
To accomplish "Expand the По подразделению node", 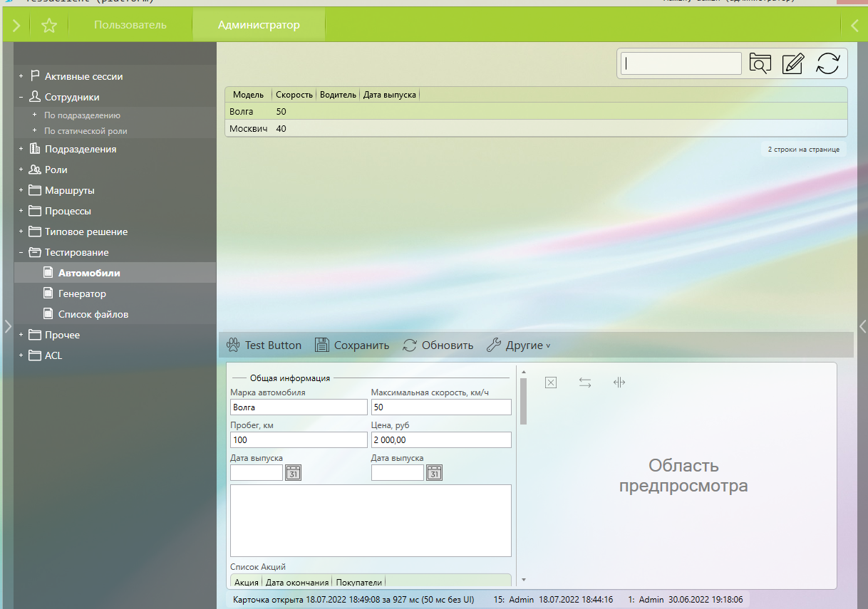I will point(34,115).
